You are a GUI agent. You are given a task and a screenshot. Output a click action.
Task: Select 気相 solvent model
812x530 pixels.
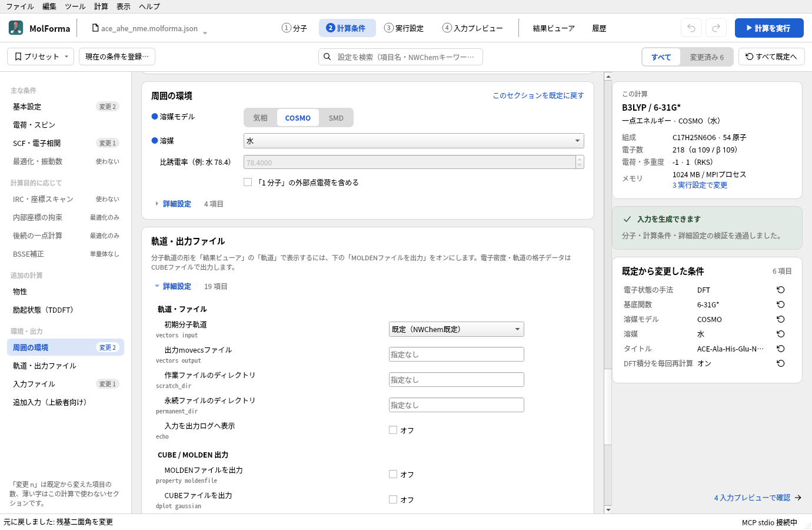(x=261, y=118)
